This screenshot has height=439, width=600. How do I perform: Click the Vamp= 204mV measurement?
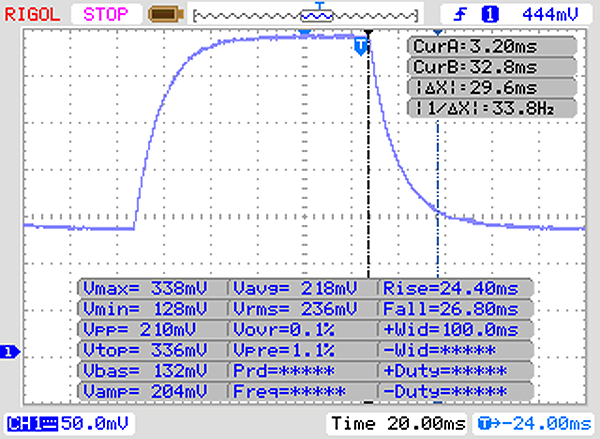coord(152,392)
